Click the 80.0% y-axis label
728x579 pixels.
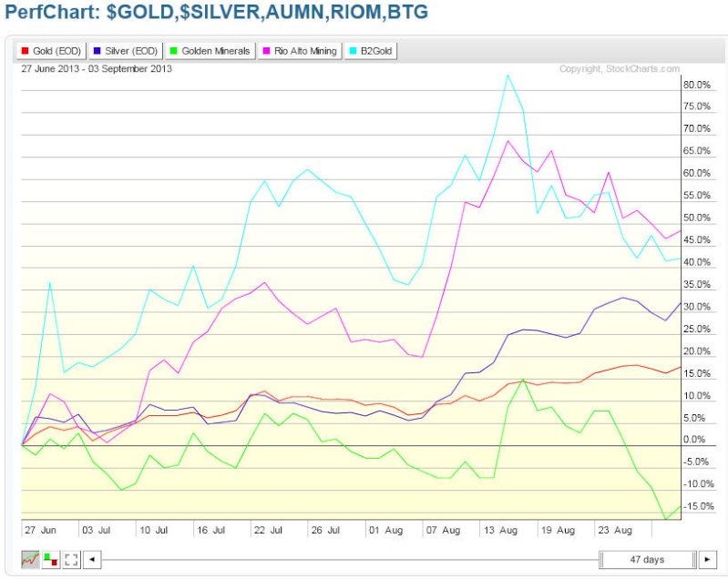697,85
